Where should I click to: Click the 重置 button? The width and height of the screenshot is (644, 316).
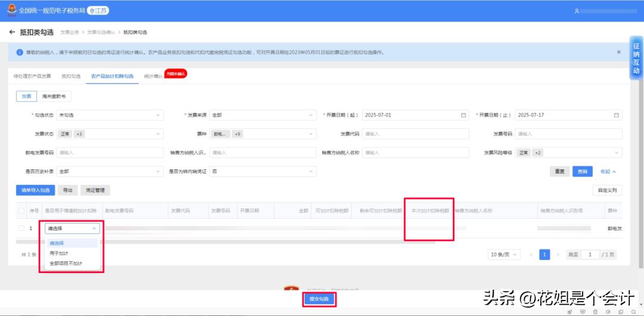559,172
